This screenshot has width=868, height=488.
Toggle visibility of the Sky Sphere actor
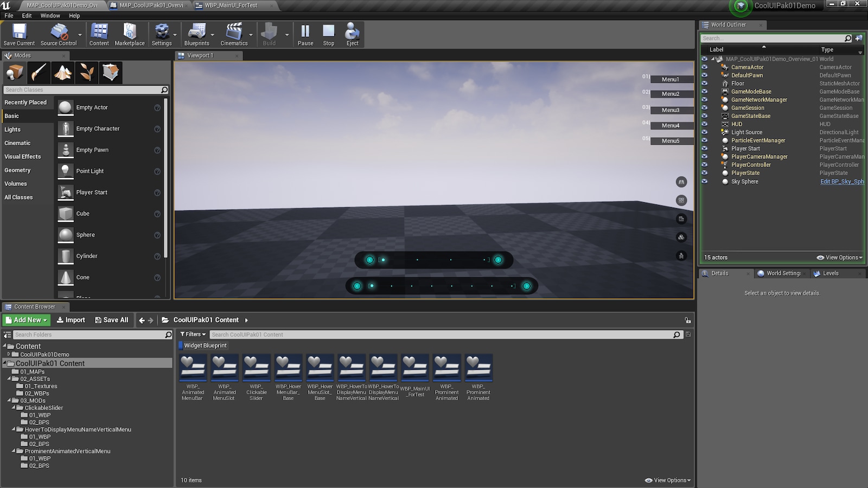tap(704, 182)
